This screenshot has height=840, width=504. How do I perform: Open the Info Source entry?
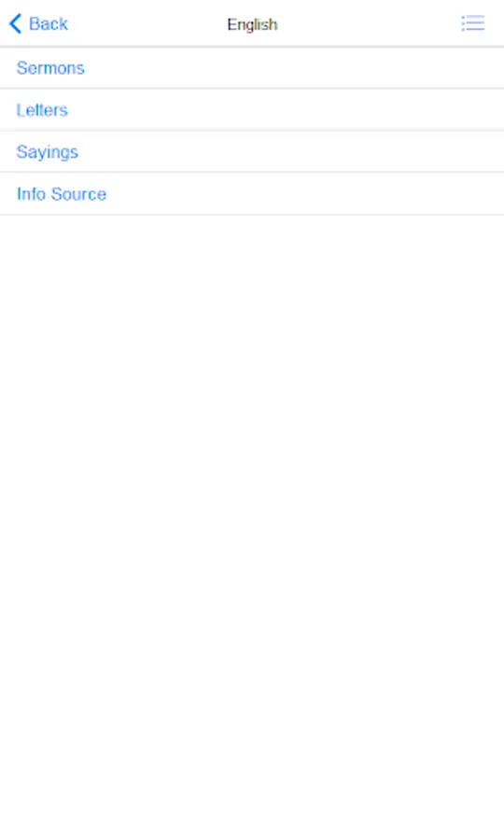pyautogui.click(x=252, y=194)
